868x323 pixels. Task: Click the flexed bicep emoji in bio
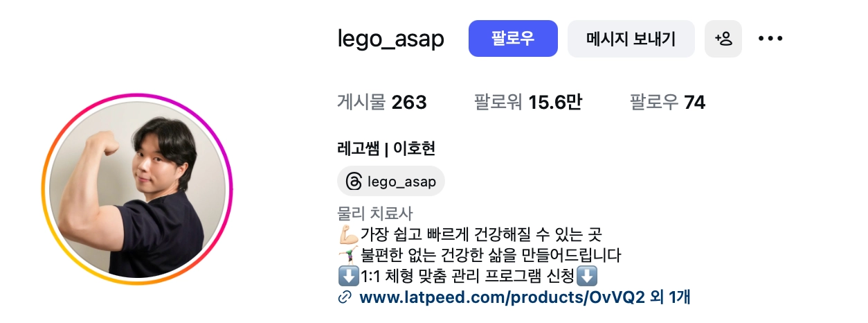point(348,234)
